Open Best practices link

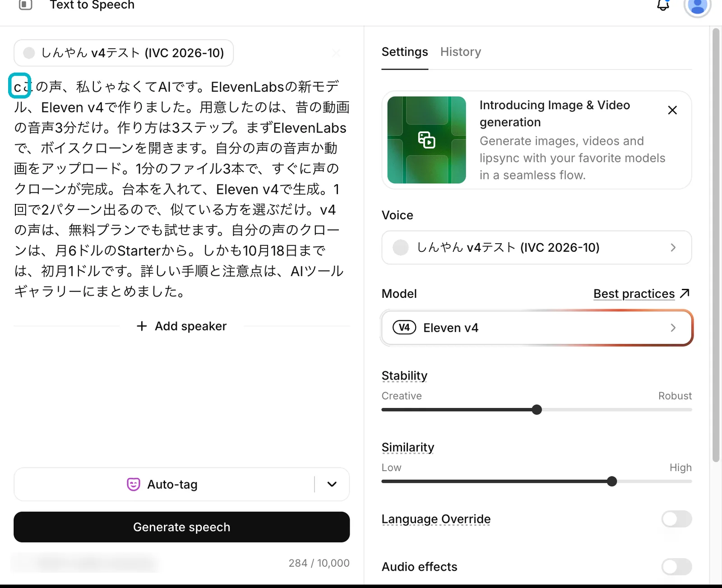tap(642, 294)
